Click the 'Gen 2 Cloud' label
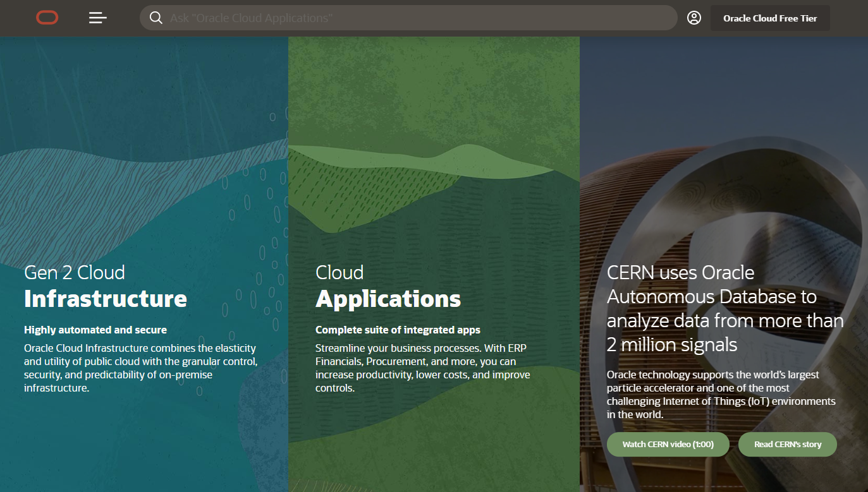 [x=75, y=272]
